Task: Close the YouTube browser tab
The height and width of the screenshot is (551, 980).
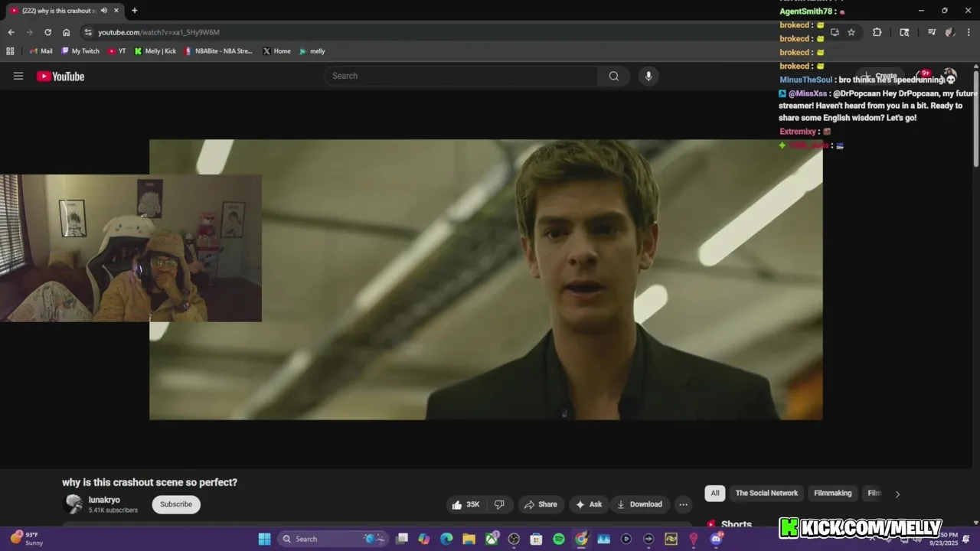Action: 116,11
